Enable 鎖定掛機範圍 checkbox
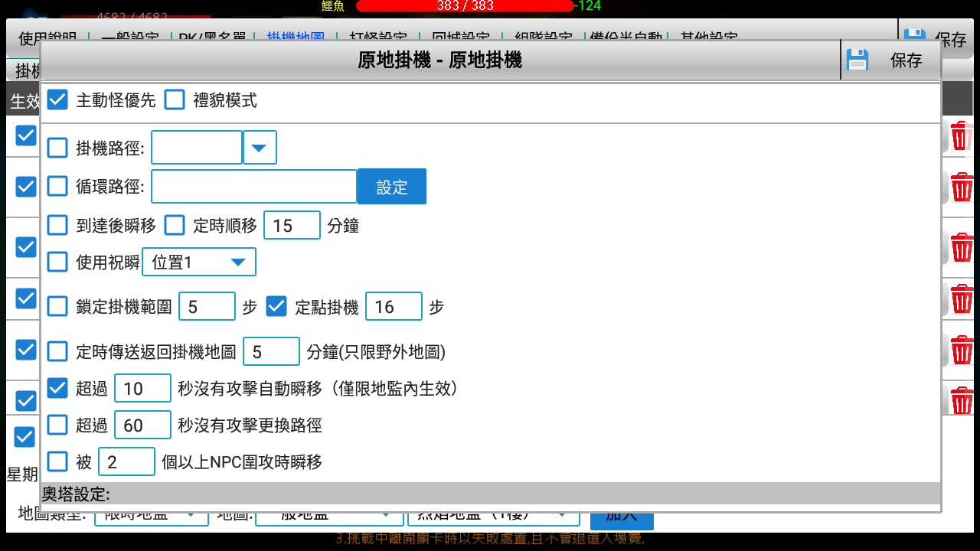Viewport: 980px width, 551px height. [x=58, y=306]
